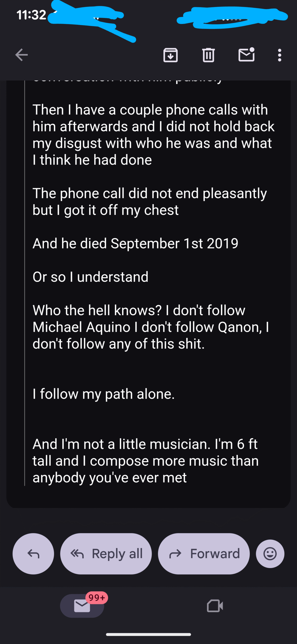Switch to the Meet video tab
This screenshot has width=297, height=644.
(215, 606)
